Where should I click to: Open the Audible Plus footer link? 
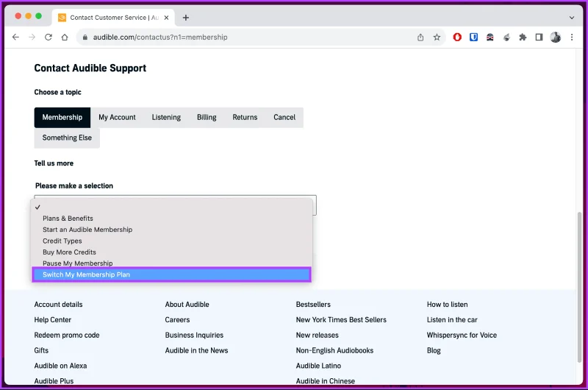point(54,381)
